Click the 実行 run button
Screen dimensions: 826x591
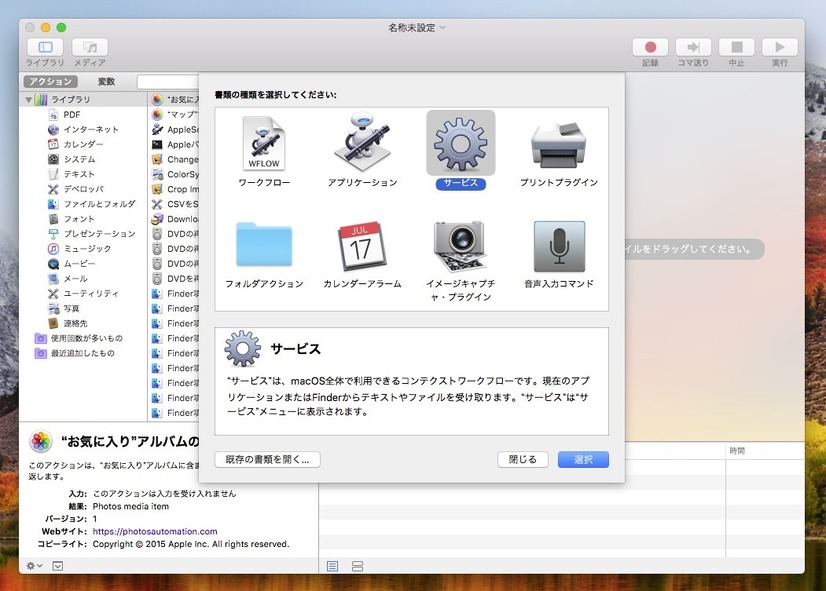(x=780, y=47)
